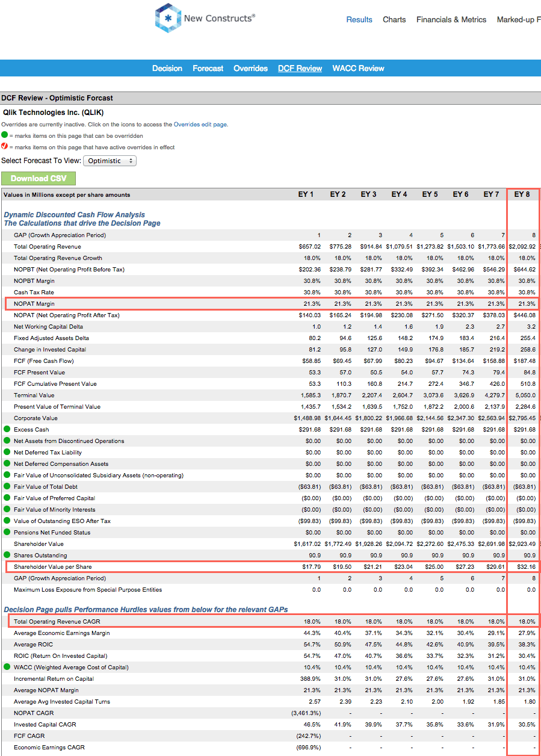The height and width of the screenshot is (756, 541).
Task: Click override dot for Fair Value of Preferred Capital
Action: pyautogui.click(x=7, y=498)
